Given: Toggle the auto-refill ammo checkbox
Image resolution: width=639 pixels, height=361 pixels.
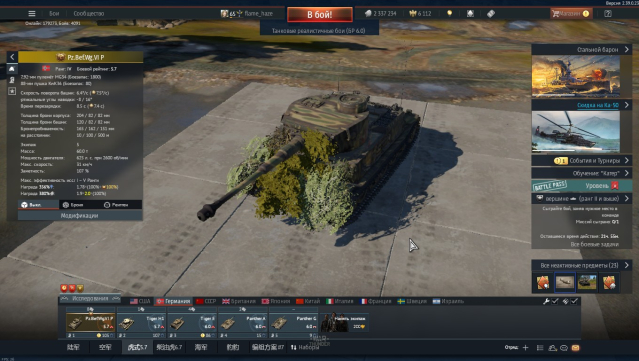Looking at the screenshot, I should [574, 301].
